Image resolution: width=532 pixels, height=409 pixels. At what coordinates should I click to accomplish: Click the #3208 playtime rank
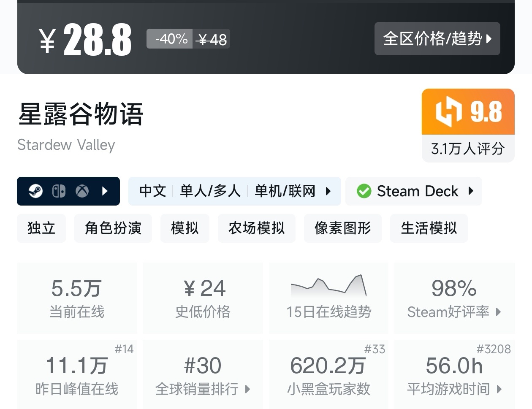pos(494,349)
